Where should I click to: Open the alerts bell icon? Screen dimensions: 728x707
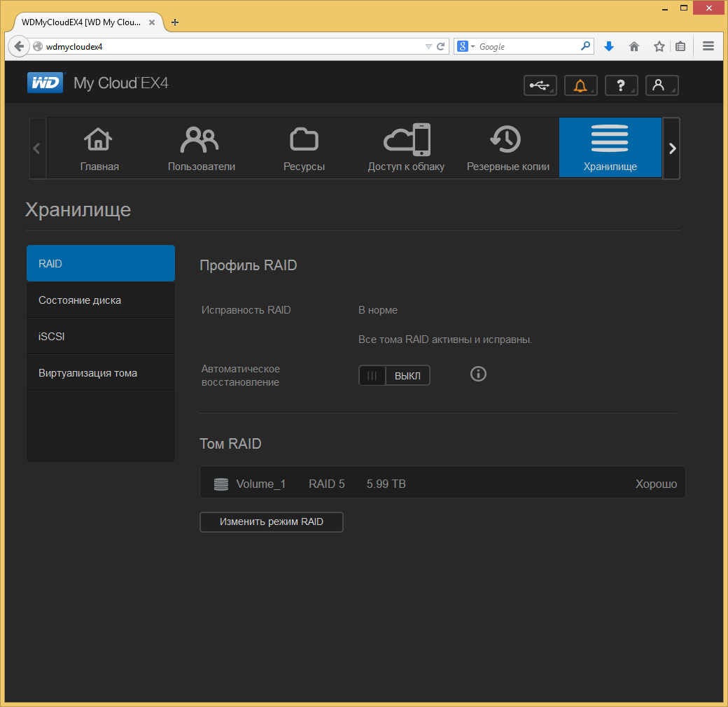[580, 85]
